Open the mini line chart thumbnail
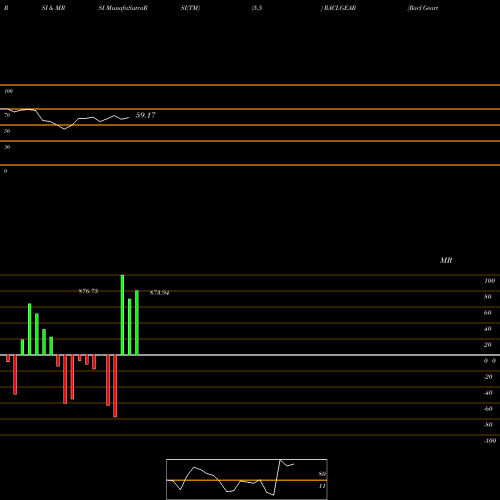The image size is (500, 500). tap(247, 479)
